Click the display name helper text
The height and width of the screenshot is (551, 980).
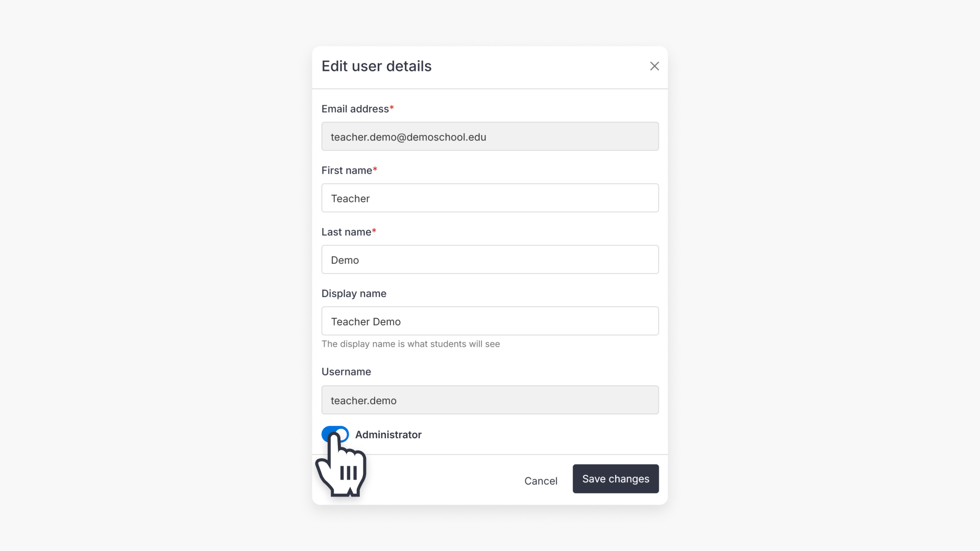click(x=410, y=344)
